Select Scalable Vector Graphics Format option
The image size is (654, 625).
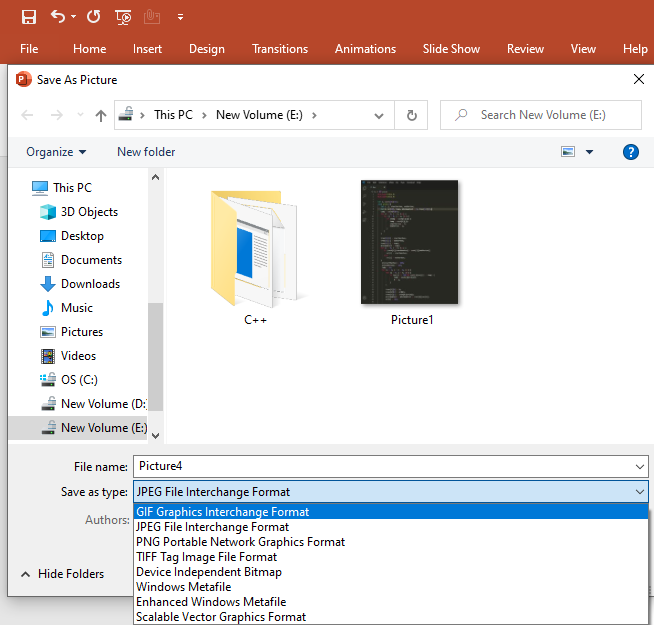[221, 617]
